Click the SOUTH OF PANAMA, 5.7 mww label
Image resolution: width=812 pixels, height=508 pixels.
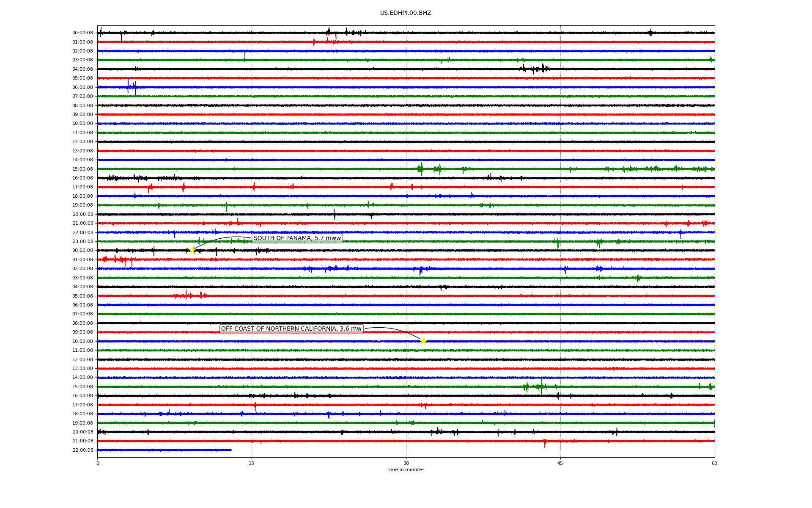[x=297, y=238]
